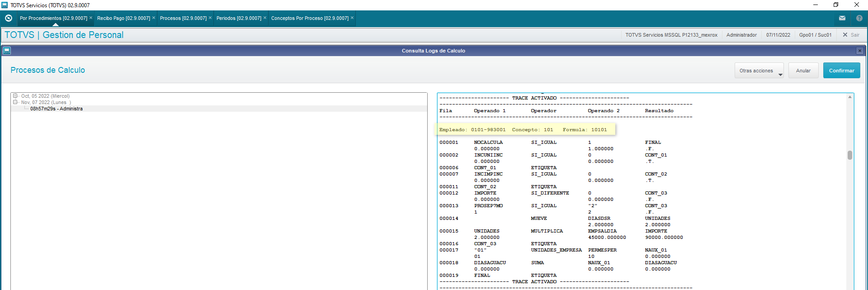Click the Procesos de Calculo heading
This screenshot has height=290, width=868.
[47, 70]
